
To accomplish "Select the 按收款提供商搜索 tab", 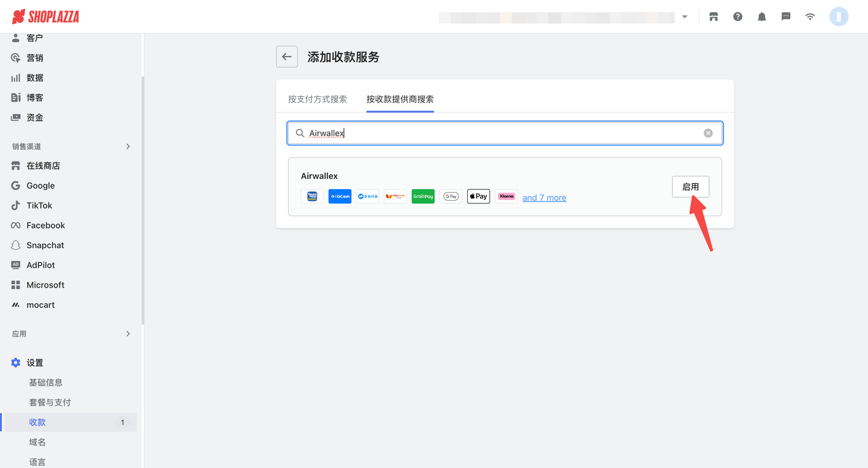I will (399, 98).
